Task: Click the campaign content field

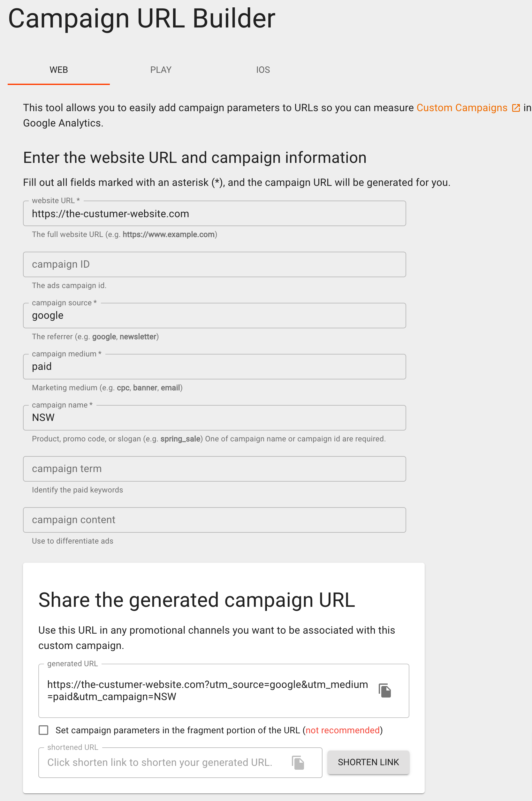Action: pyautogui.click(x=214, y=520)
